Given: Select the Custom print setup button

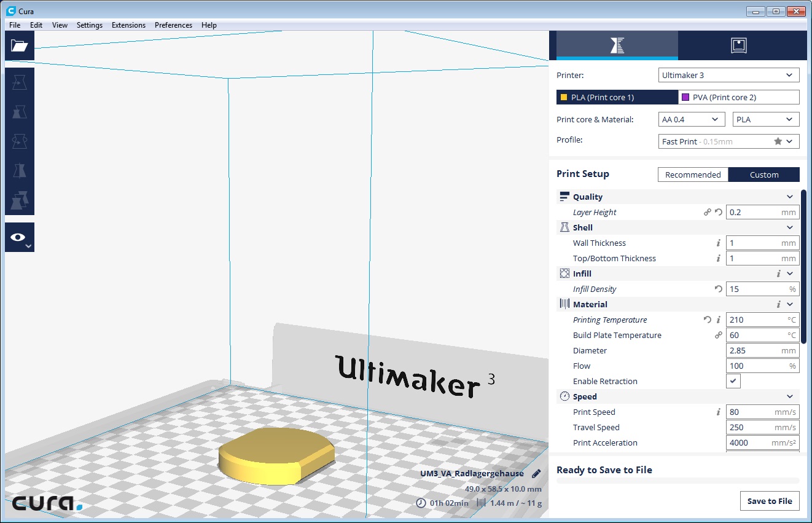Looking at the screenshot, I should pos(763,175).
